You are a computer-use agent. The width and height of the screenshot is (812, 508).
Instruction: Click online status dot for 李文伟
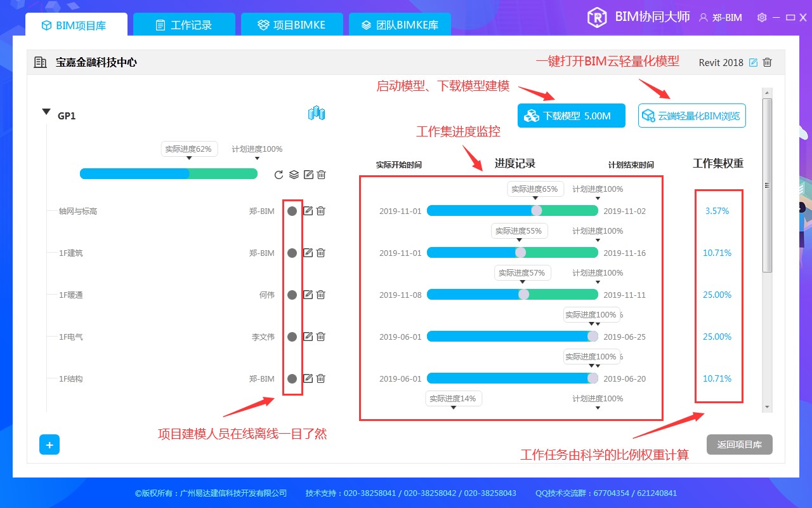[x=292, y=337]
